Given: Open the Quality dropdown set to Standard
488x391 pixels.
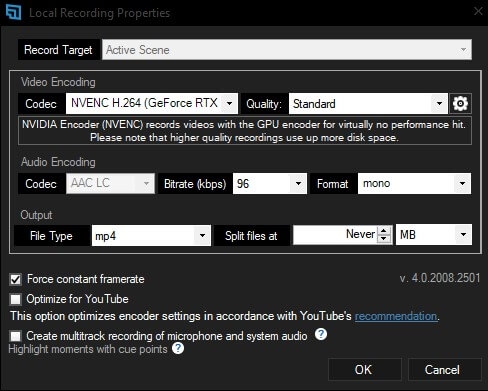Looking at the screenshot, I should point(368,104).
